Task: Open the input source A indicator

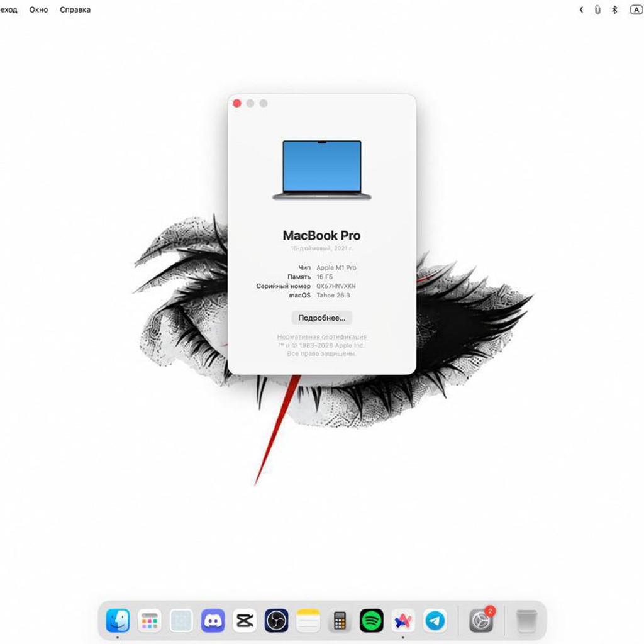Action: [636, 9]
